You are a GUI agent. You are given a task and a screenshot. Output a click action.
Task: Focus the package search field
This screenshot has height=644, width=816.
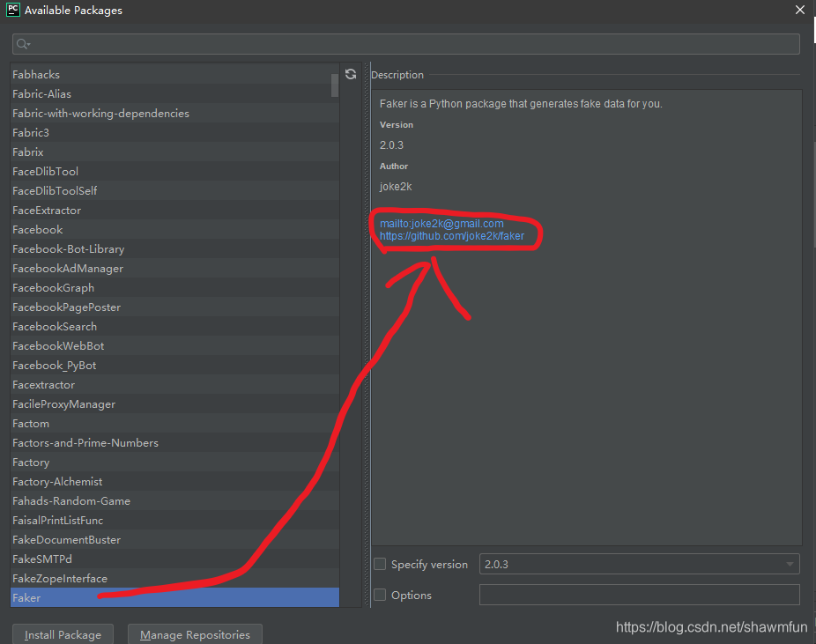point(406,44)
